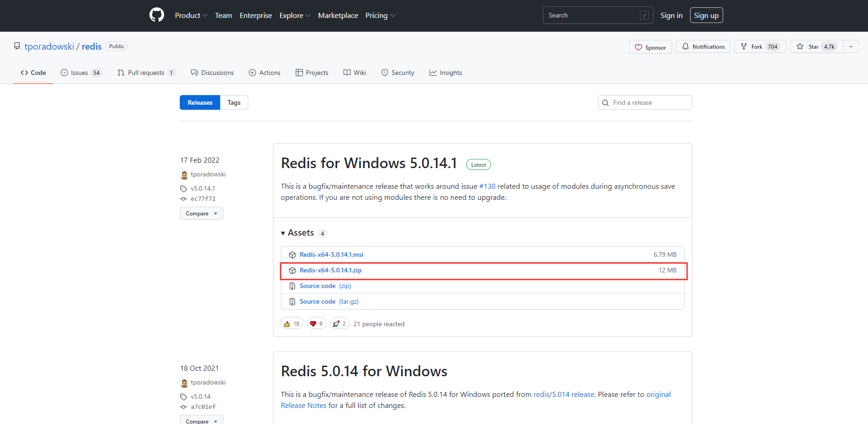Open the redis repository link
868x424 pixels.
(x=91, y=46)
